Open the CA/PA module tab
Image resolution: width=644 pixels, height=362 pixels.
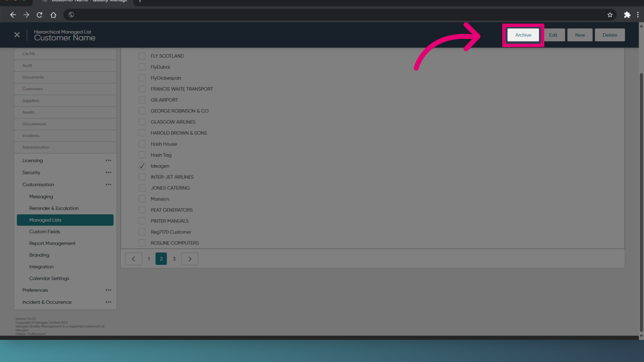[x=65, y=54]
